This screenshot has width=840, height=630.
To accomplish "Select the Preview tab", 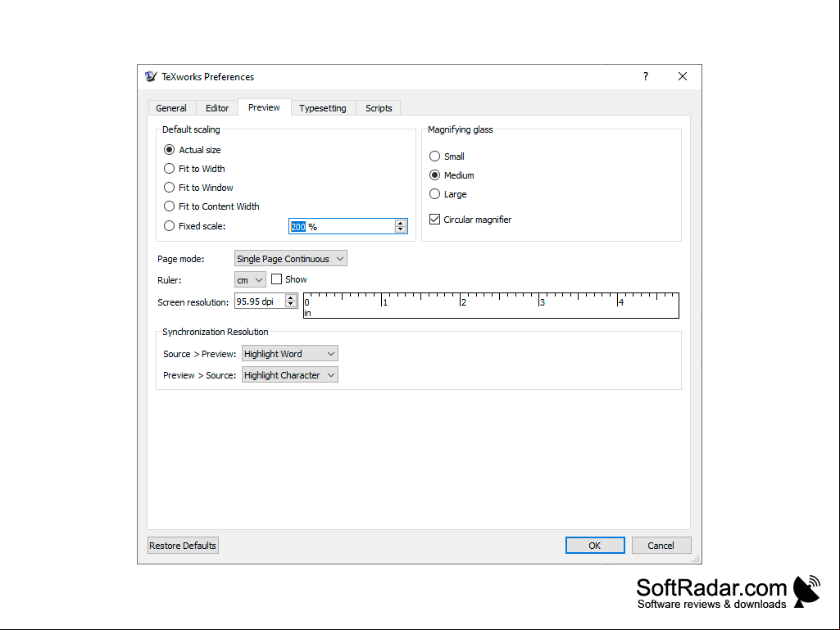I will click(264, 107).
